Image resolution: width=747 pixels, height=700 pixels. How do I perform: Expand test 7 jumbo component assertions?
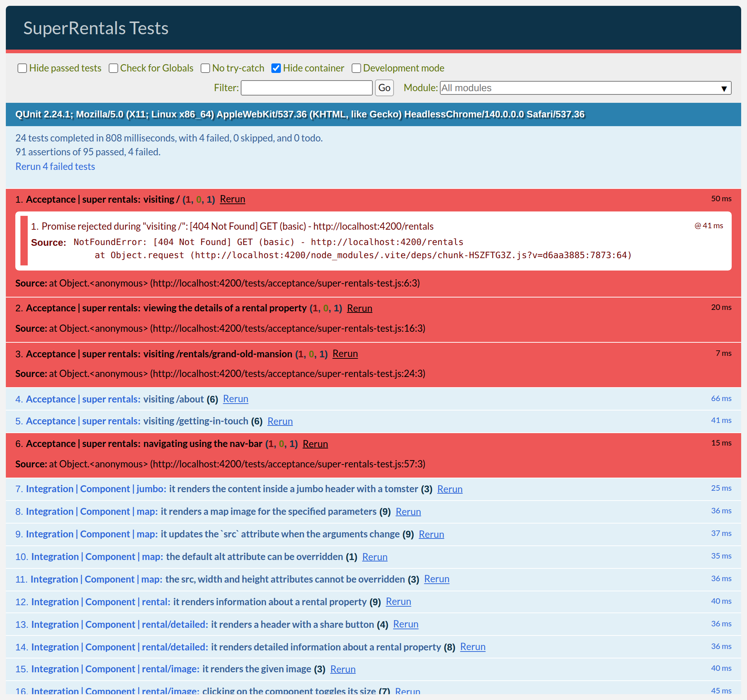pyautogui.click(x=222, y=489)
